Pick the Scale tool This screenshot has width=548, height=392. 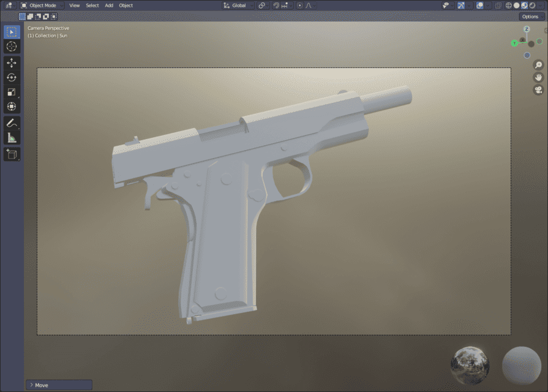pyautogui.click(x=12, y=92)
